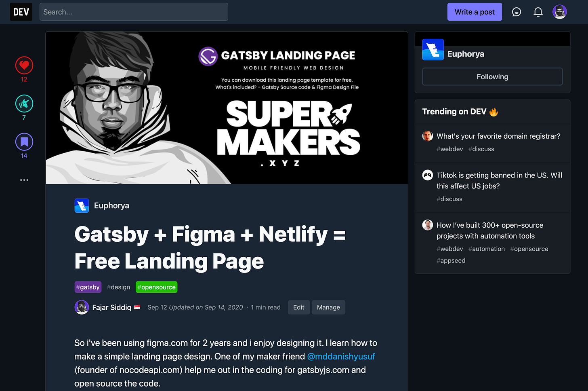Screen dimensions: 588x391
Task: Open the @mddanishyusuf mention link
Action: click(x=341, y=356)
